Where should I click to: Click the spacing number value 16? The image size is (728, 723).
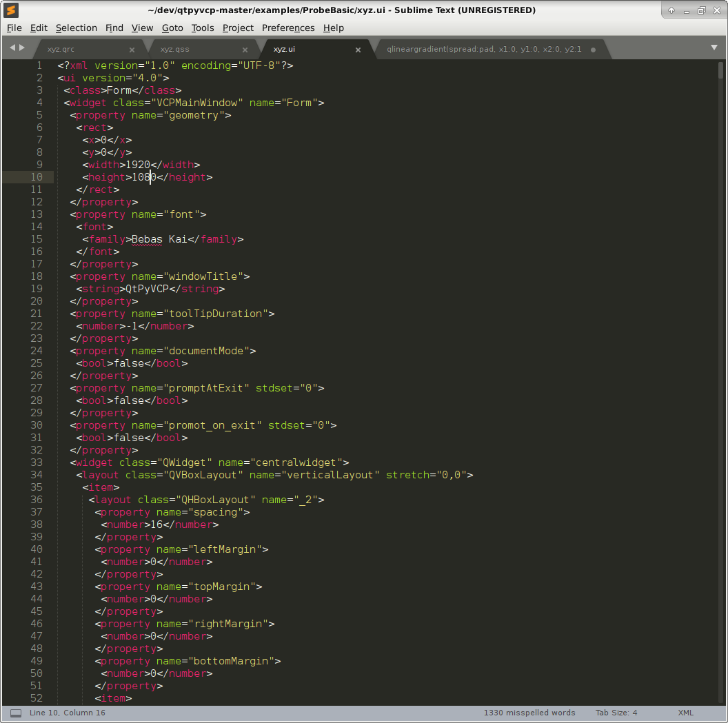tap(156, 525)
